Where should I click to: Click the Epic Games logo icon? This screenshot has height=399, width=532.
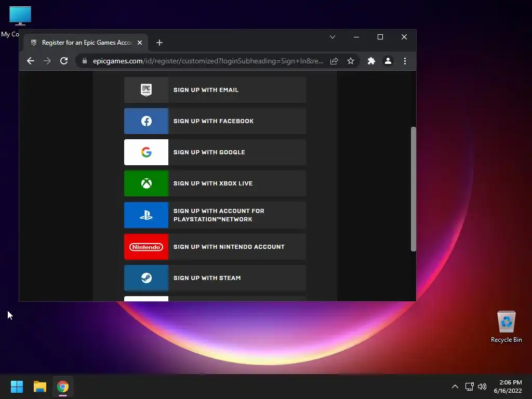(146, 90)
